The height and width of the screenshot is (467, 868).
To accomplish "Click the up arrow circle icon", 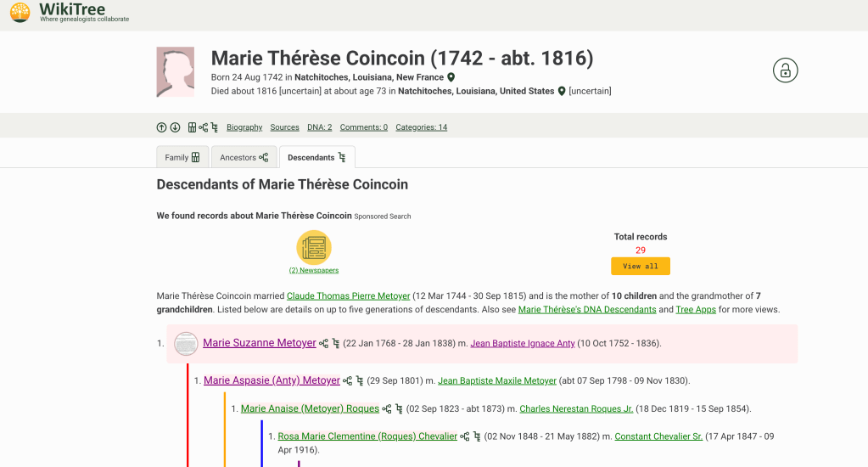I will tap(162, 127).
